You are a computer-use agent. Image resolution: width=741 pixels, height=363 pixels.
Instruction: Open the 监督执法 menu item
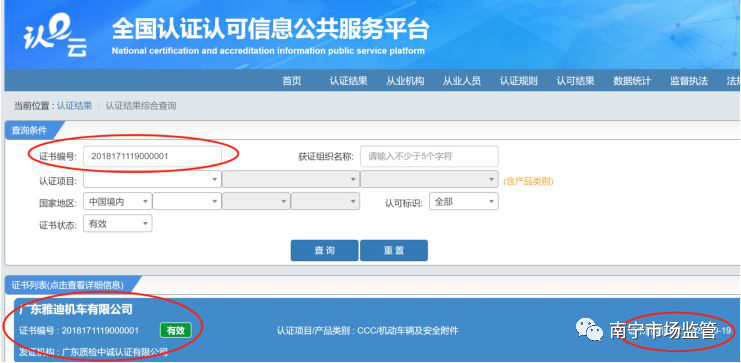[x=689, y=81]
